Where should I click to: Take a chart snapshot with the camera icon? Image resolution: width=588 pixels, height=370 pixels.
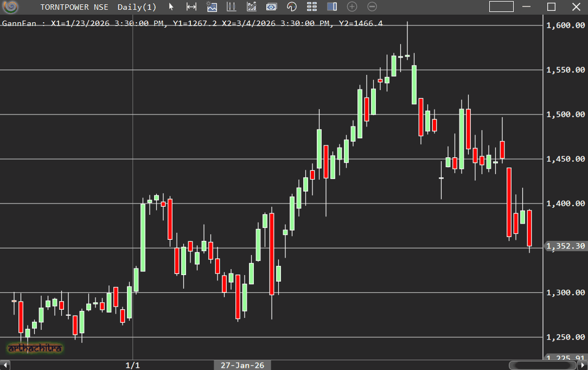pyautogui.click(x=272, y=7)
